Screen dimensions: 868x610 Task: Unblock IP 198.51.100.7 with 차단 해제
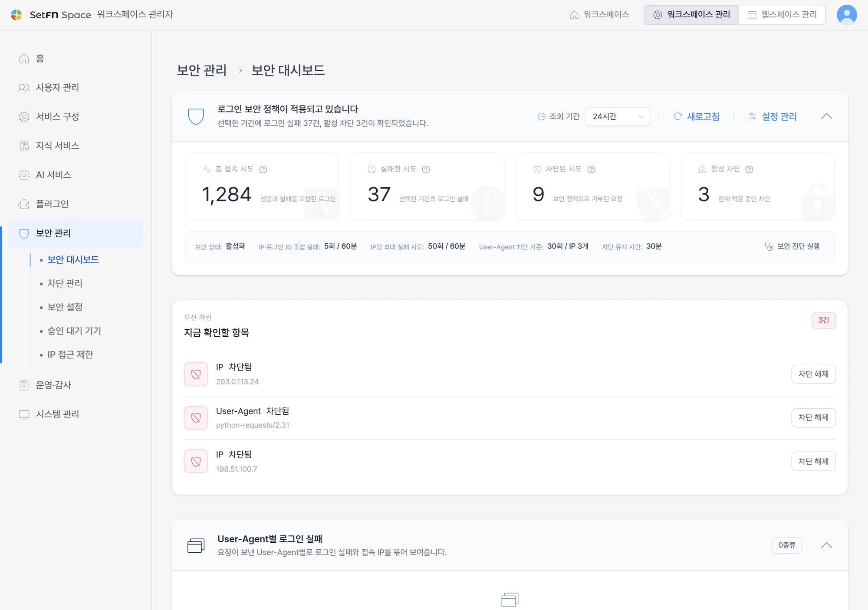[814, 462]
